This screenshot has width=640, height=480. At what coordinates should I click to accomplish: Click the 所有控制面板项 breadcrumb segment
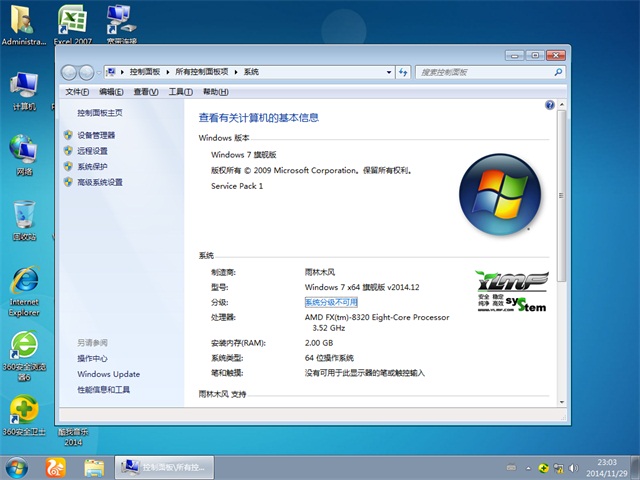pyautogui.click(x=202, y=72)
